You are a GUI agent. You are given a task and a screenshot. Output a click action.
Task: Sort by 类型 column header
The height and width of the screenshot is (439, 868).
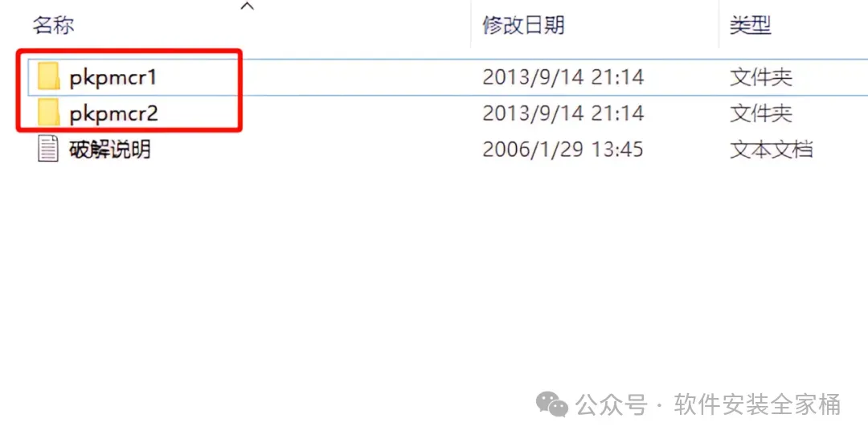[x=750, y=25]
